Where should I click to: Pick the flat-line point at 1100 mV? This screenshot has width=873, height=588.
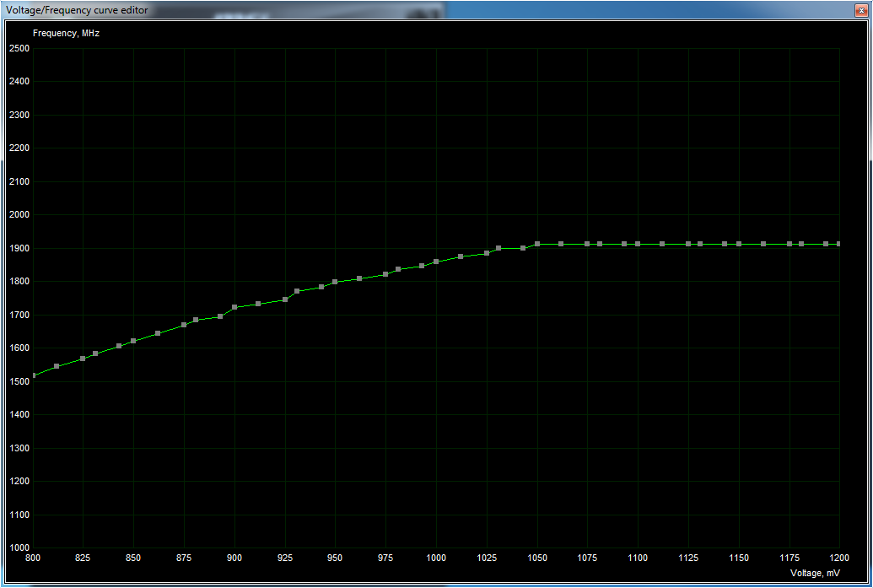pyautogui.click(x=638, y=244)
